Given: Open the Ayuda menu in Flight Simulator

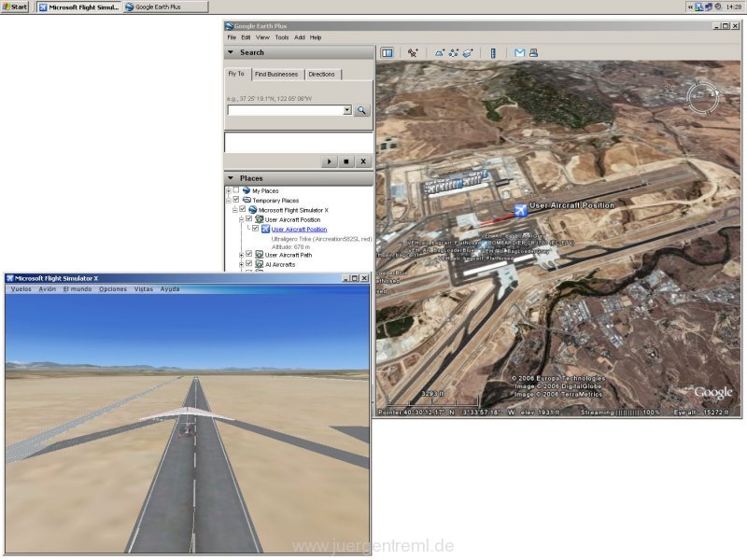Looking at the screenshot, I should [170, 289].
